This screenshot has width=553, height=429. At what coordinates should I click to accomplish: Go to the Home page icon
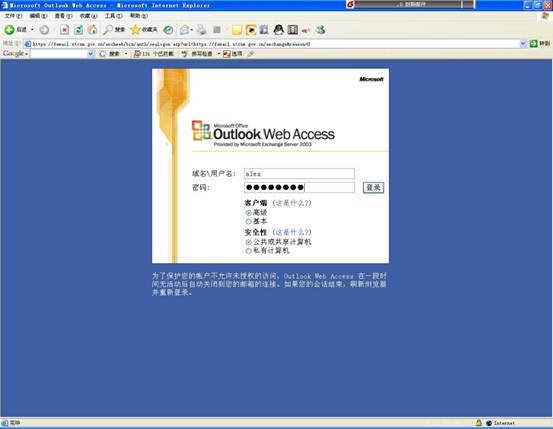(x=92, y=30)
